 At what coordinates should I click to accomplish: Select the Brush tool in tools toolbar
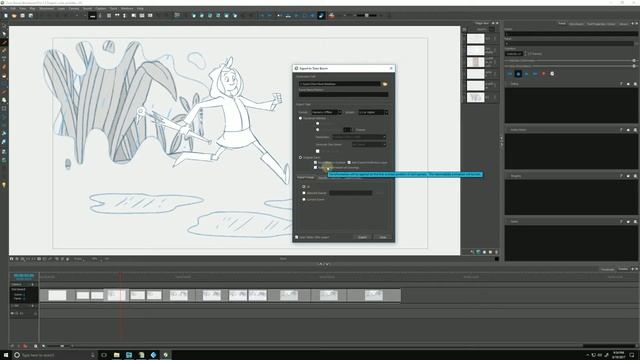[4, 42]
